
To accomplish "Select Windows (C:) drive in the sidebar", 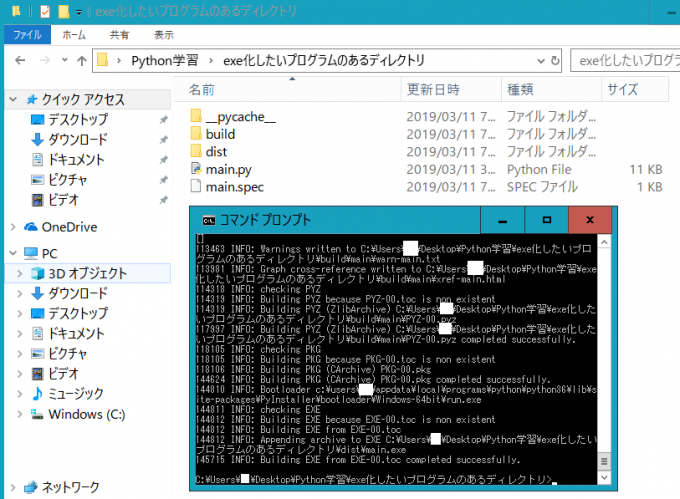I will pyautogui.click(x=87, y=413).
